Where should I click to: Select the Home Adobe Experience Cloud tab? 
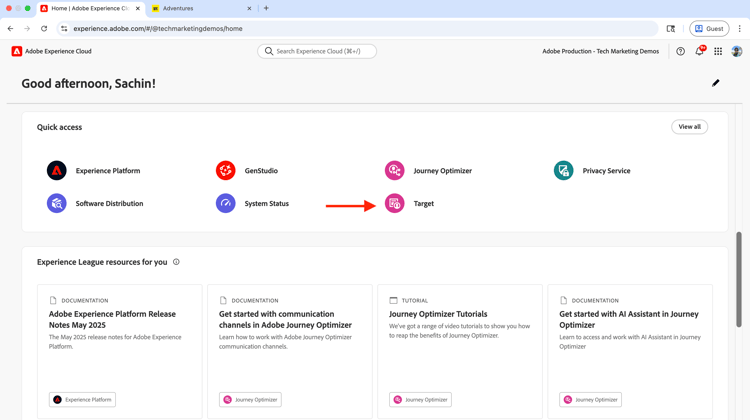(x=90, y=9)
